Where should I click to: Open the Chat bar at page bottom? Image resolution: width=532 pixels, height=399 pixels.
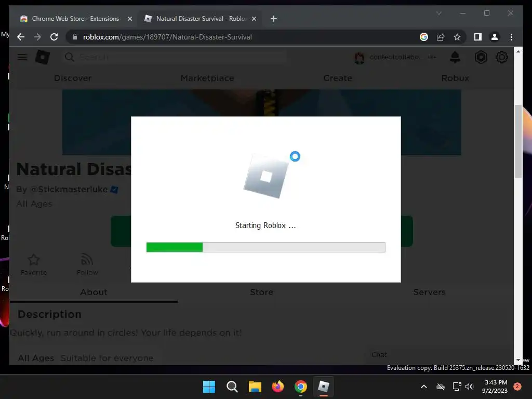pos(379,354)
